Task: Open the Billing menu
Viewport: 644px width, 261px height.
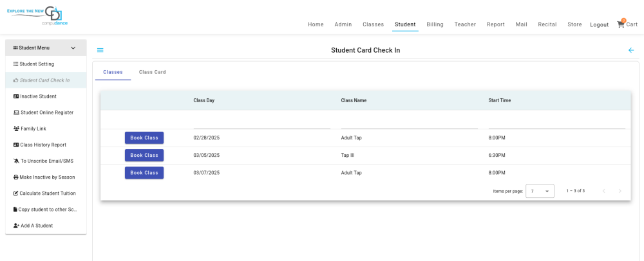Action: (x=435, y=24)
